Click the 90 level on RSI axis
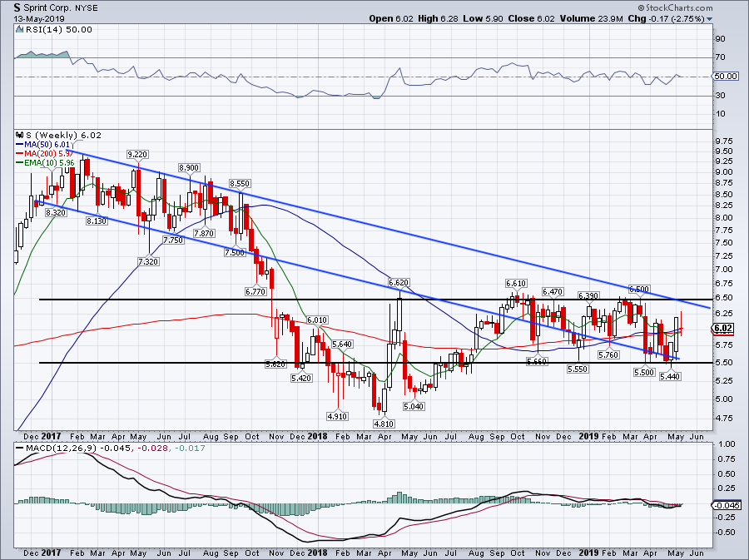Image resolution: width=749 pixels, height=560 pixels. coord(721,38)
